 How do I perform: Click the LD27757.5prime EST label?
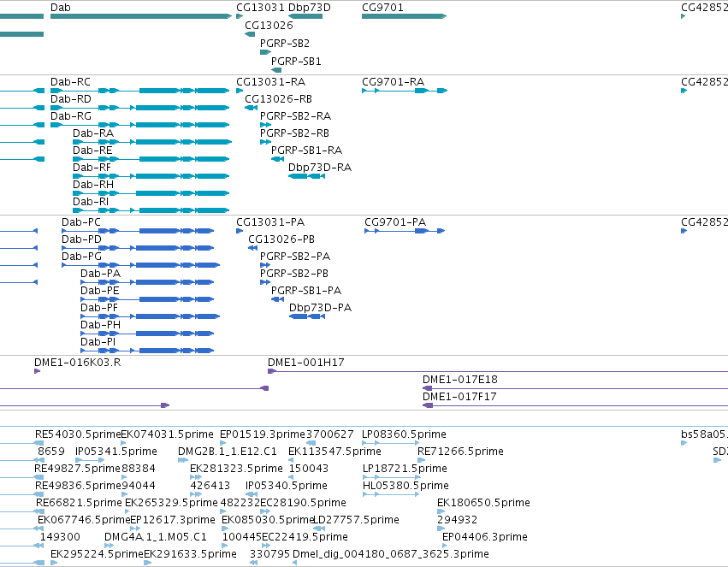pos(356,521)
